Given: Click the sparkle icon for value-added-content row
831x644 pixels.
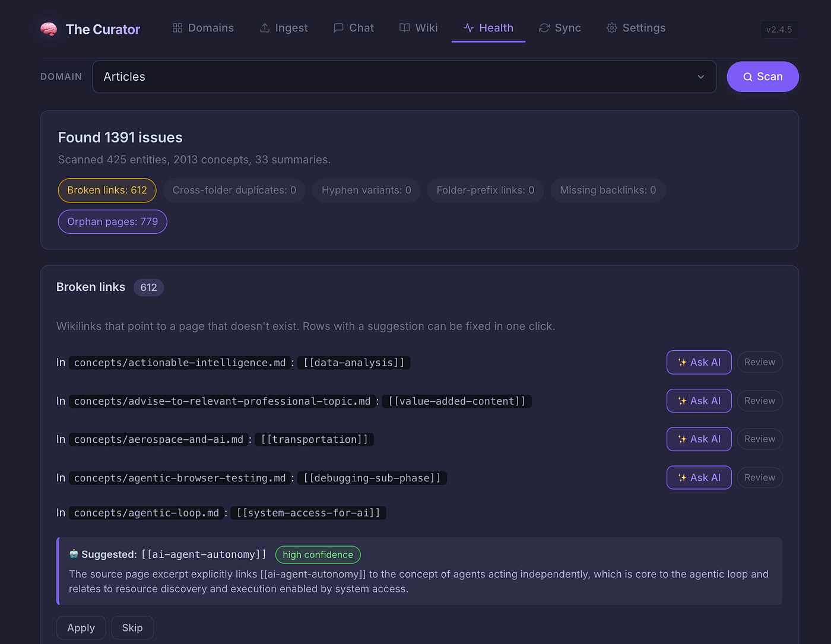Looking at the screenshot, I should 683,401.
